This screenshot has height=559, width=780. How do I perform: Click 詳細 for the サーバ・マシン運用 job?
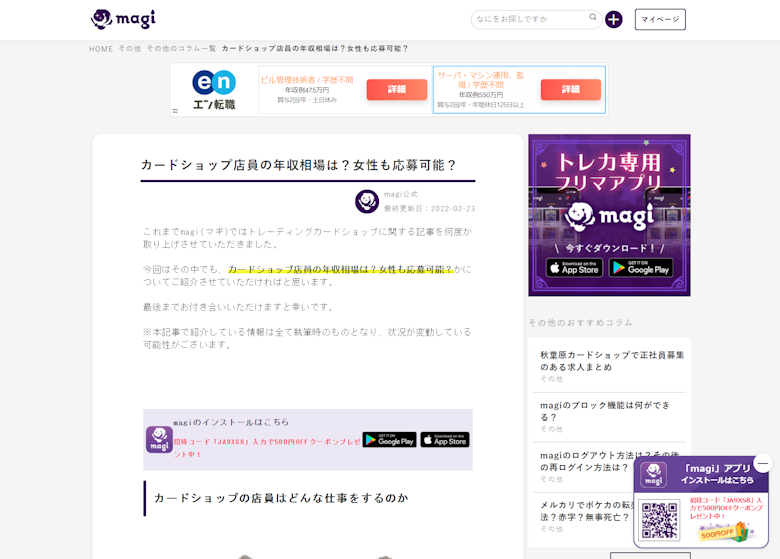click(x=570, y=89)
